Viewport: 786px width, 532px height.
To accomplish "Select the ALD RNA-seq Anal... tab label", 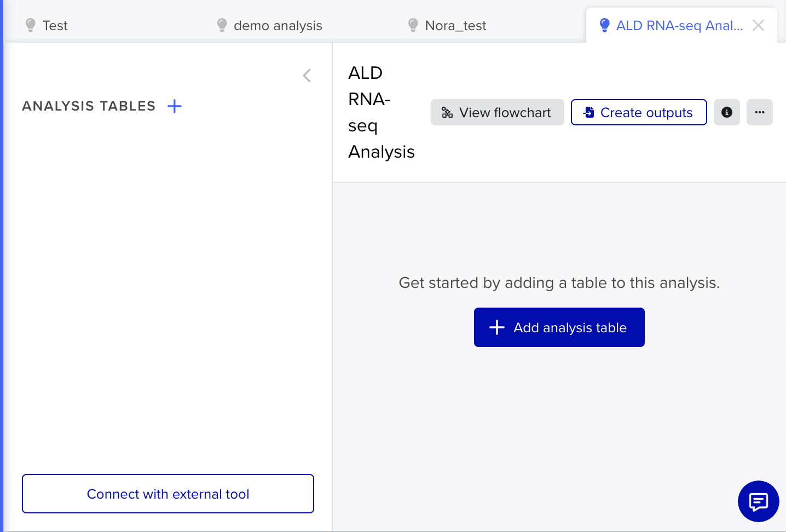I will [x=679, y=26].
